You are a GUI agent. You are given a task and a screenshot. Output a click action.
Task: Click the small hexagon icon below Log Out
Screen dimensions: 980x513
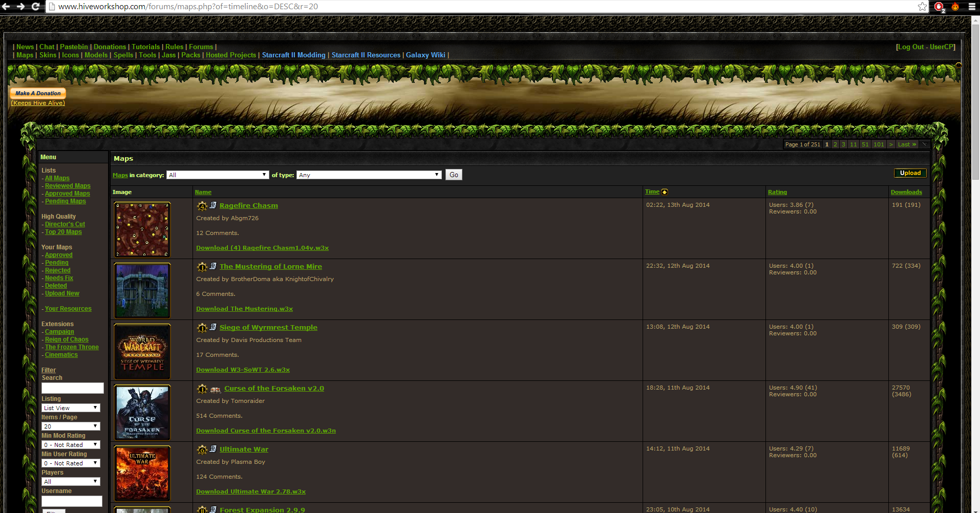(958, 65)
